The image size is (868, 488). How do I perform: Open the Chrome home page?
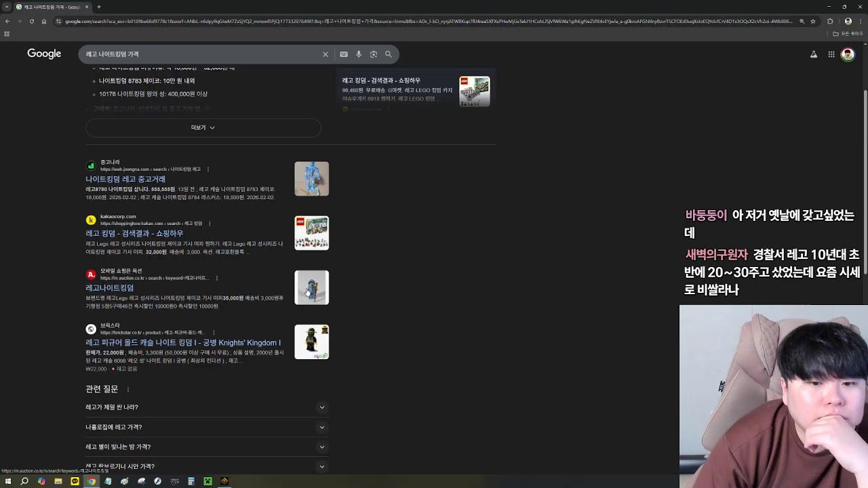tap(44, 21)
